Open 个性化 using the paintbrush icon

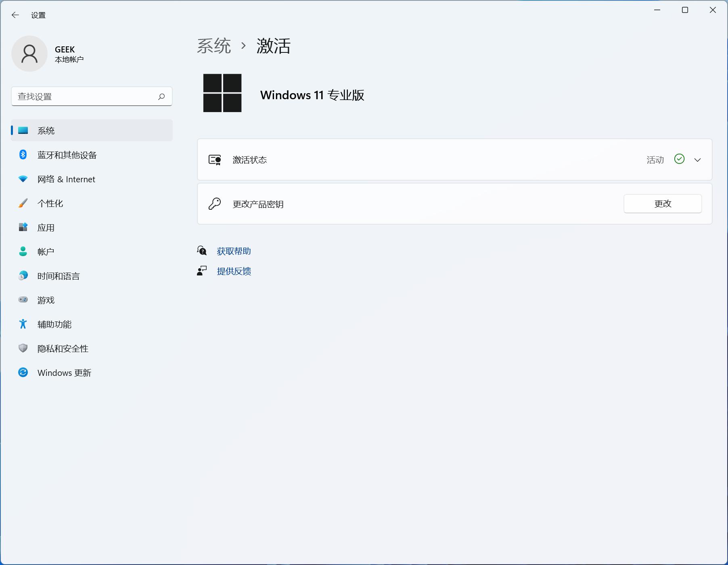[23, 203]
